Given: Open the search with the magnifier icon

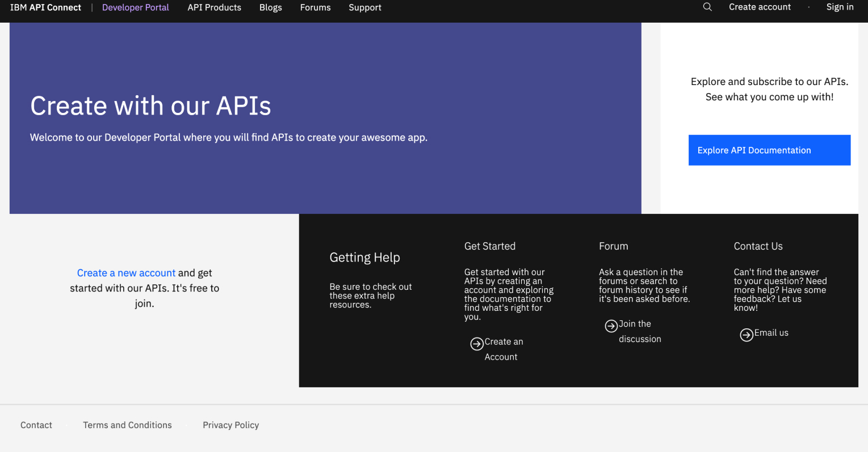Looking at the screenshot, I should (707, 7).
